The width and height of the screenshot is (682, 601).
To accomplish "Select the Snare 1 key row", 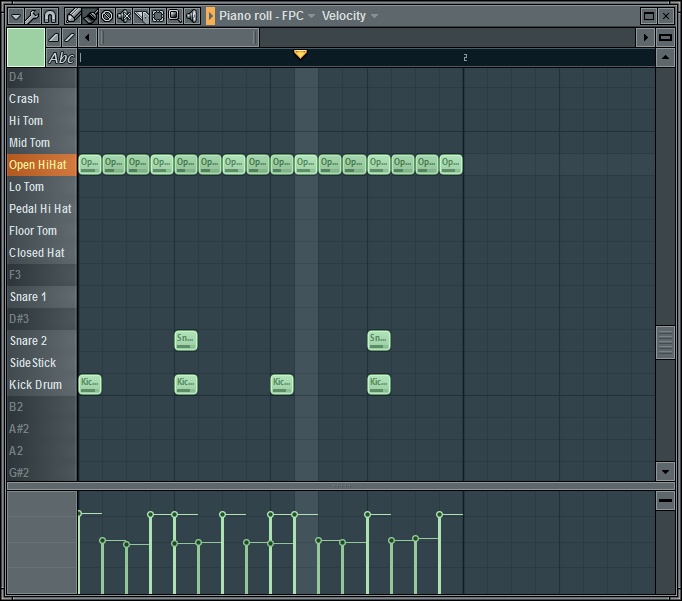I will point(42,297).
